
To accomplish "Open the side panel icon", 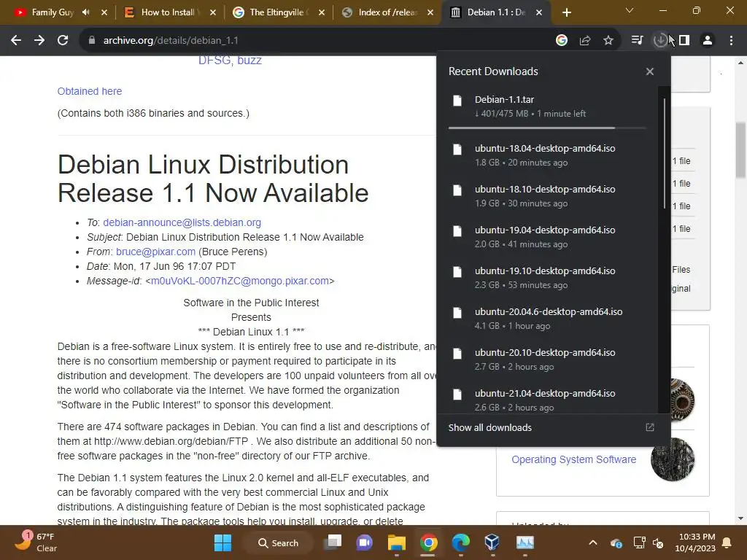I will pyautogui.click(x=684, y=41).
